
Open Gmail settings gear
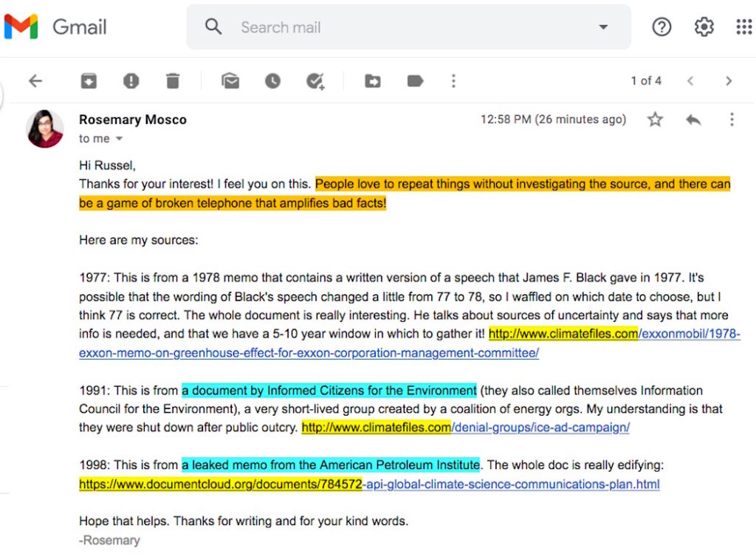point(704,27)
